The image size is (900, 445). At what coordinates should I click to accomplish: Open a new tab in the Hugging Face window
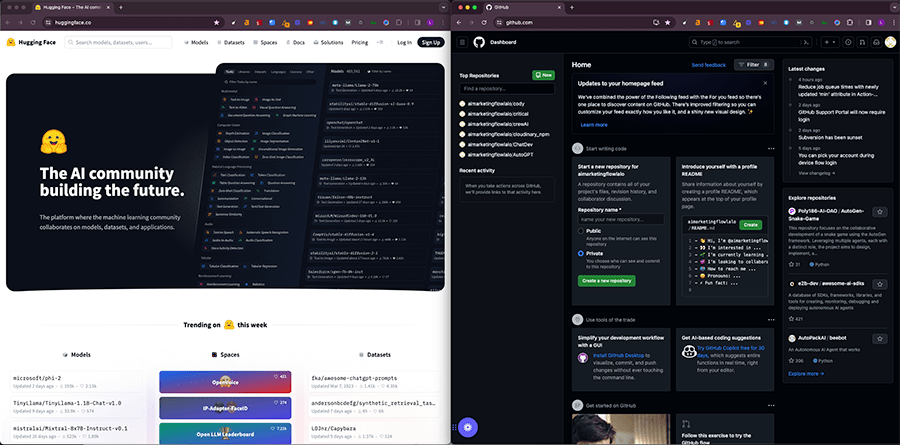point(121,7)
